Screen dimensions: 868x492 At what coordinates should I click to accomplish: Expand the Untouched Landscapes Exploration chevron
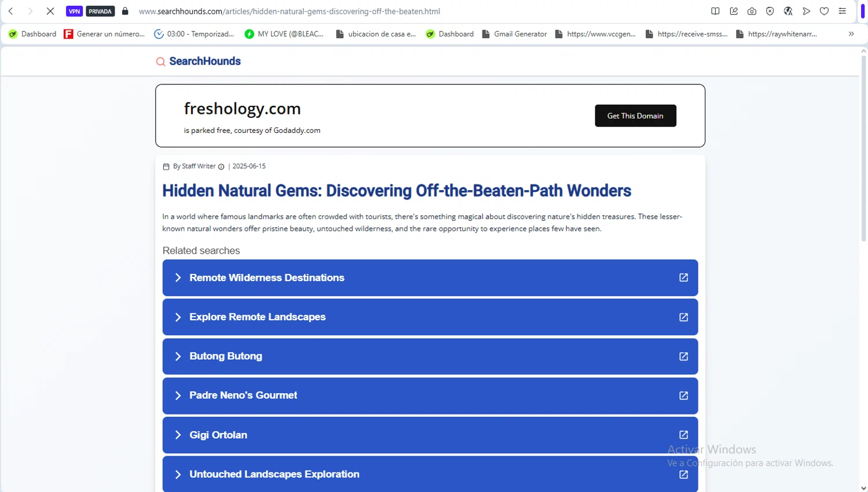(x=178, y=474)
